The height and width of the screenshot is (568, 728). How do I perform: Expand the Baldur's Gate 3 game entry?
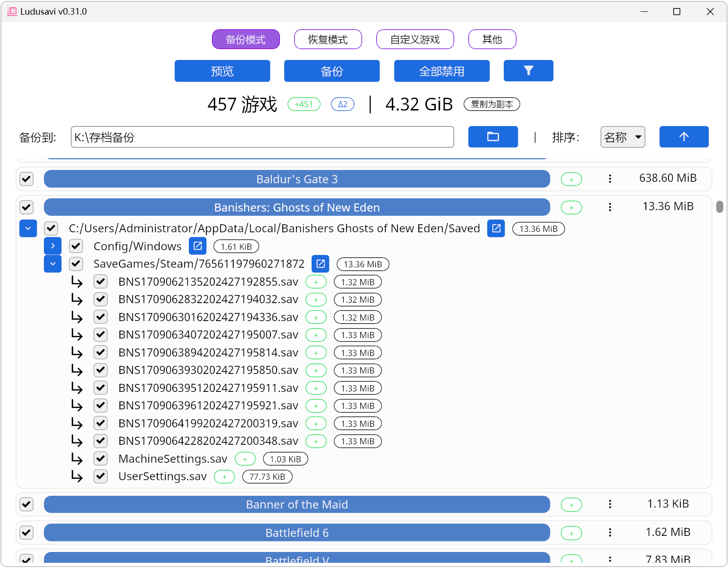pos(297,179)
